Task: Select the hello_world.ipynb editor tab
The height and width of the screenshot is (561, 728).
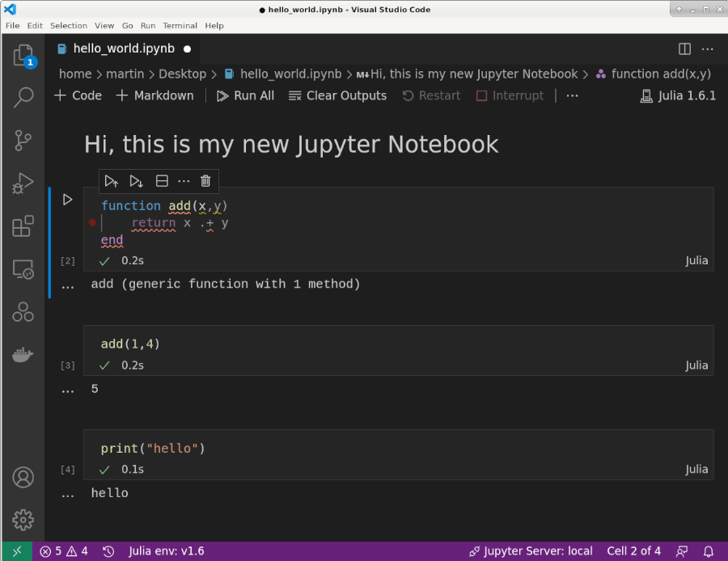Action: pos(123,49)
